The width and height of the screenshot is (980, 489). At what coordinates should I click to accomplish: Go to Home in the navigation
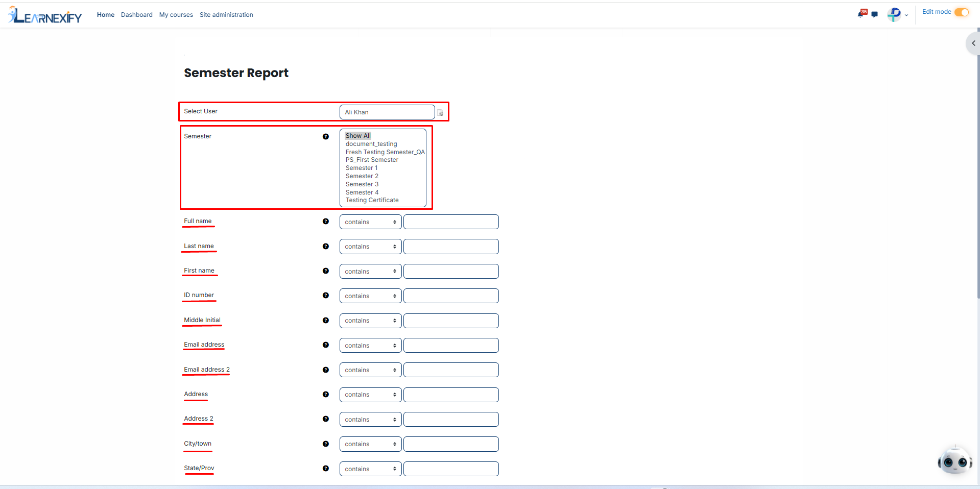pos(106,15)
